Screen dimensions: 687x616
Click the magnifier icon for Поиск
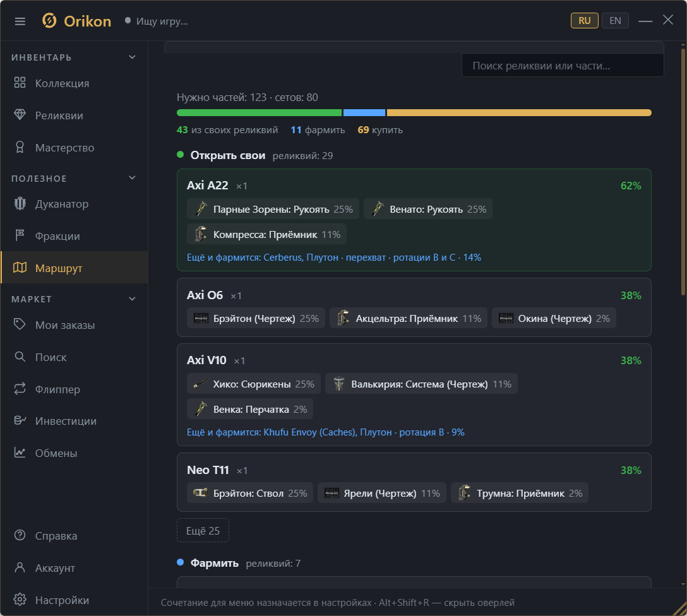point(20,357)
